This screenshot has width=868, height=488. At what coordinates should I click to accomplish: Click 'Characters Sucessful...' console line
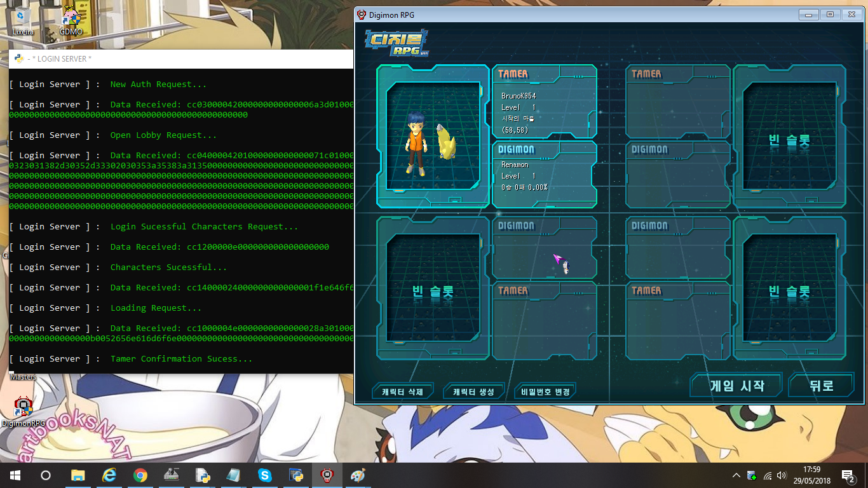(168, 268)
